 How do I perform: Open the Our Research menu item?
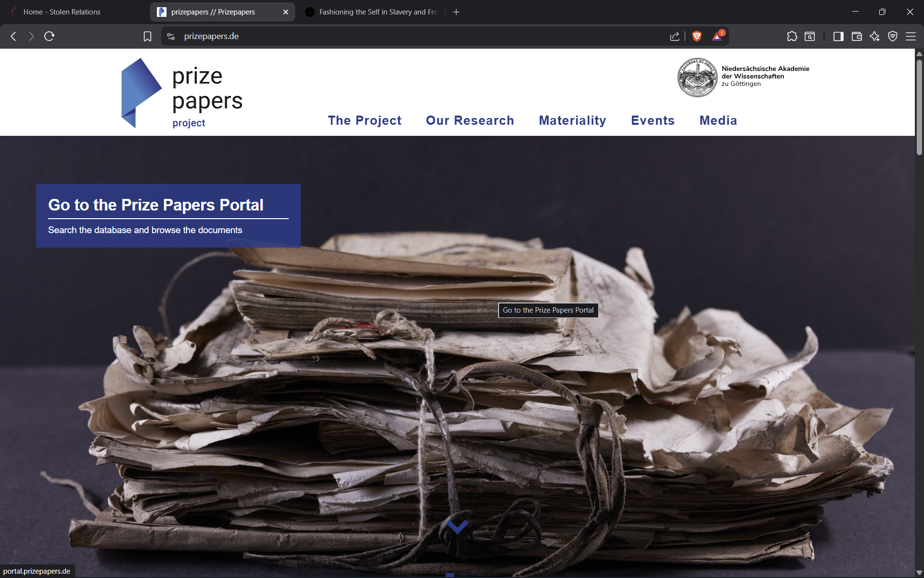coord(470,120)
